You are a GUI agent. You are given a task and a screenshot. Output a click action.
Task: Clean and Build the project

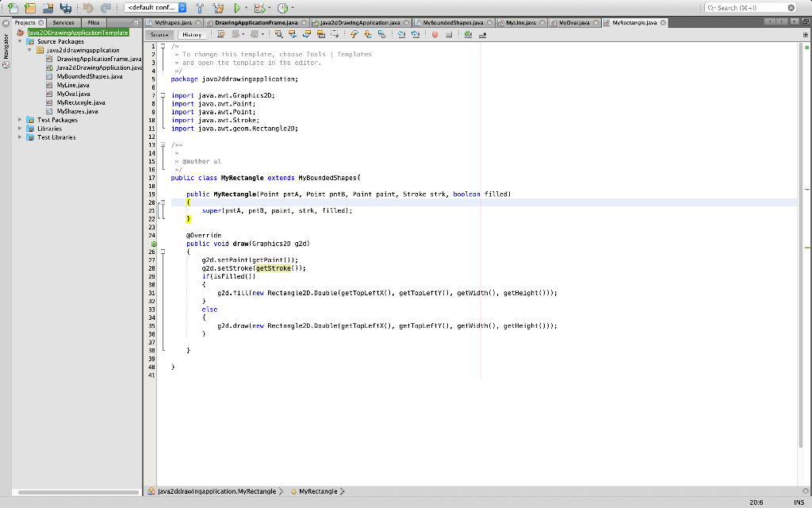point(218,7)
